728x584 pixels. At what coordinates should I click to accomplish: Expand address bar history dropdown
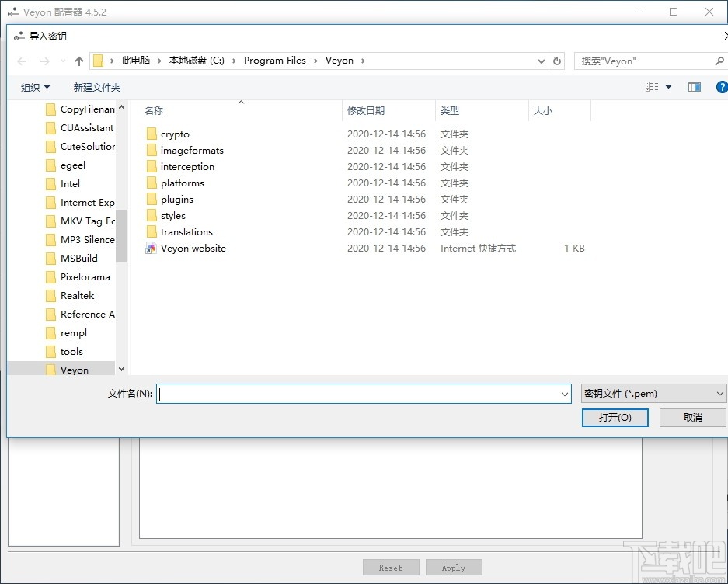[542, 61]
